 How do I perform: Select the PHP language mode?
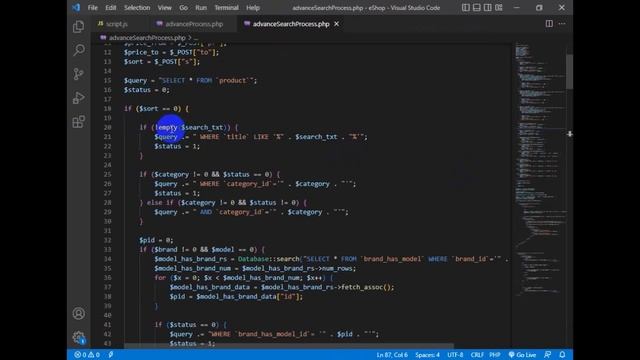pos(495,355)
